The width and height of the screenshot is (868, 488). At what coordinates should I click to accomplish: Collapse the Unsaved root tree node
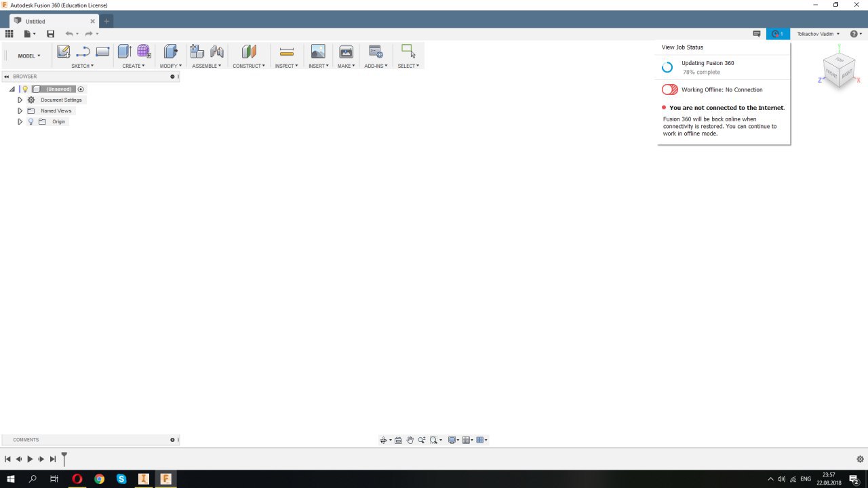[12, 89]
